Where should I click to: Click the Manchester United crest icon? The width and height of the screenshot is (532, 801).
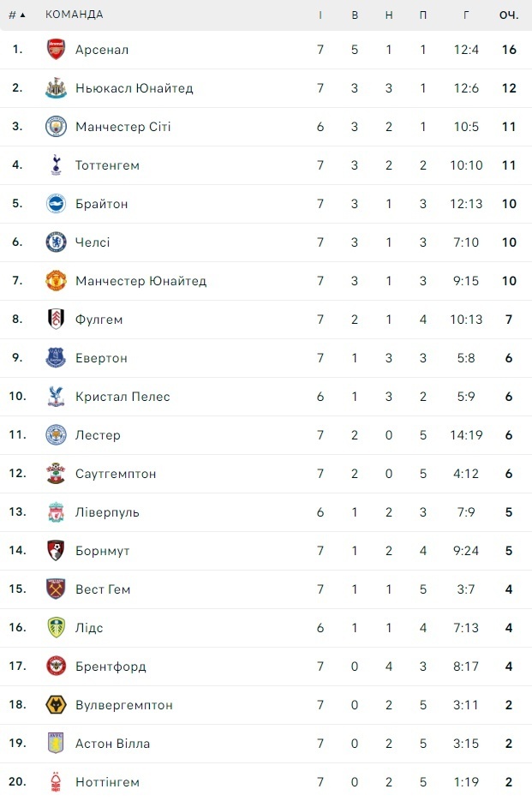tap(56, 281)
